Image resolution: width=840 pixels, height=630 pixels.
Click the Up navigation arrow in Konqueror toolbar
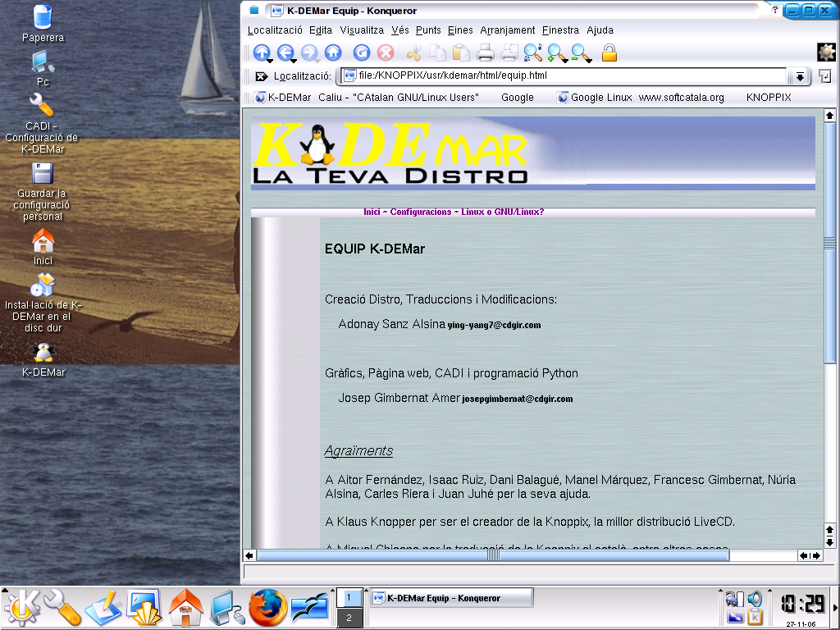(262, 52)
